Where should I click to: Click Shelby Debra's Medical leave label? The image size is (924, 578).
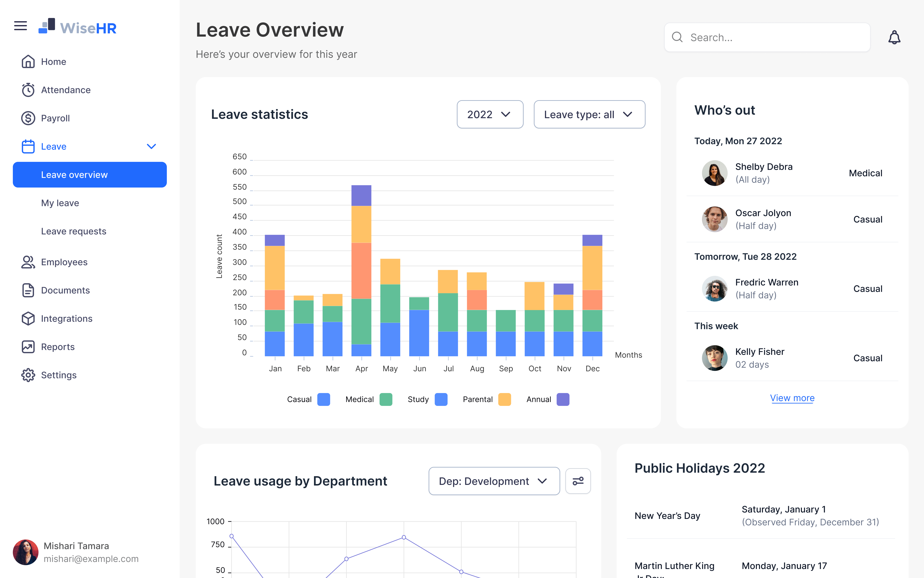[x=865, y=173]
